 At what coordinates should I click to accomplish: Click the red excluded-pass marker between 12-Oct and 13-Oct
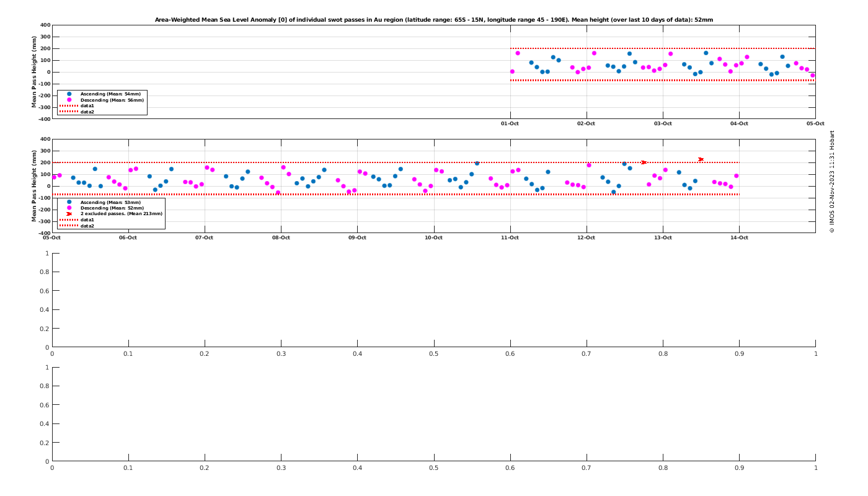point(644,162)
